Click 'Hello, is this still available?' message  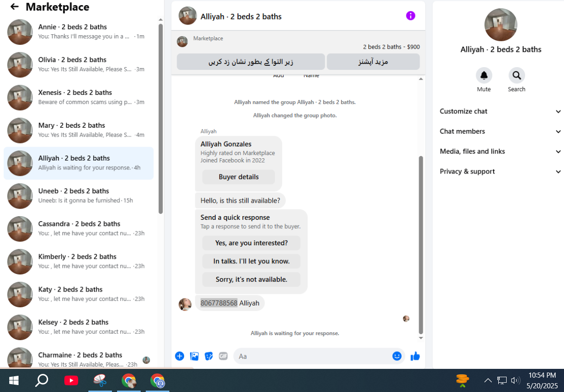pyautogui.click(x=240, y=200)
